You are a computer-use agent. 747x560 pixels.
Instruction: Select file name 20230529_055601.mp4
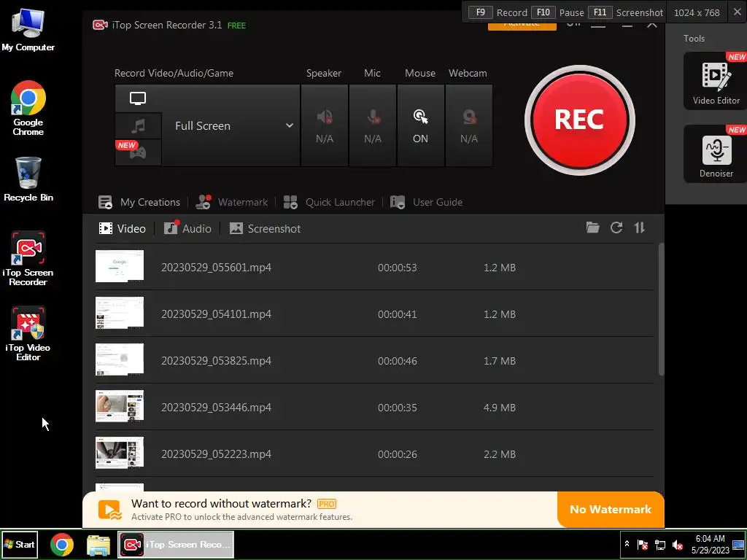216,268
